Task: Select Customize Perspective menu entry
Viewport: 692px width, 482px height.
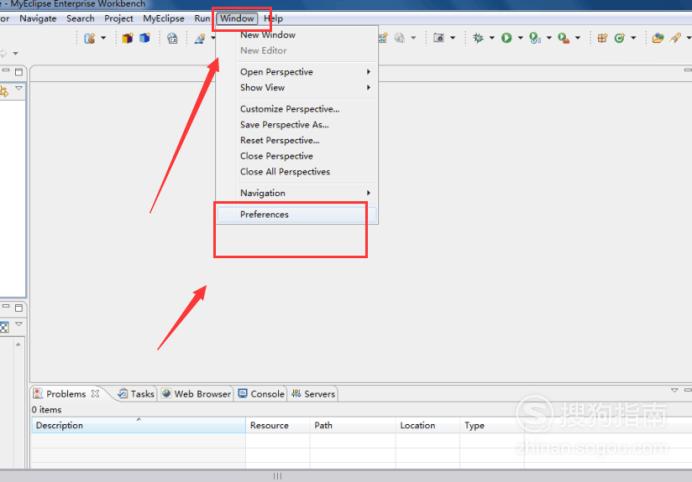Action: 297,109
